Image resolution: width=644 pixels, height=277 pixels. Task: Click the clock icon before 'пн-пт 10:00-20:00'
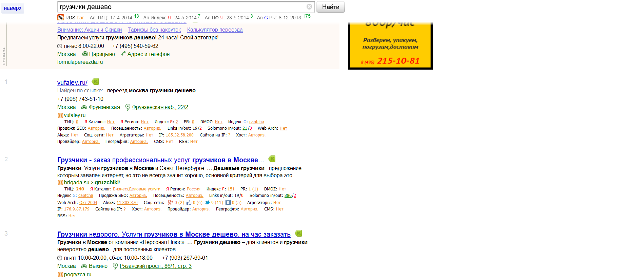coord(60,258)
